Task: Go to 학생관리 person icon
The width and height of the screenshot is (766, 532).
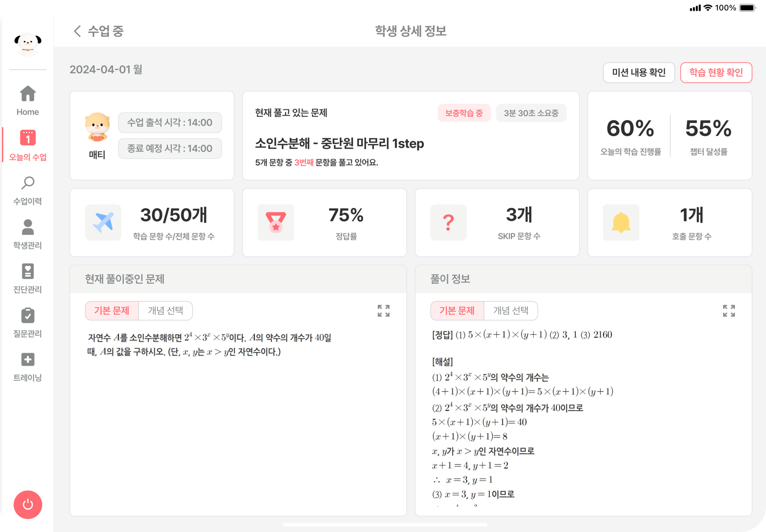Action: pyautogui.click(x=28, y=227)
